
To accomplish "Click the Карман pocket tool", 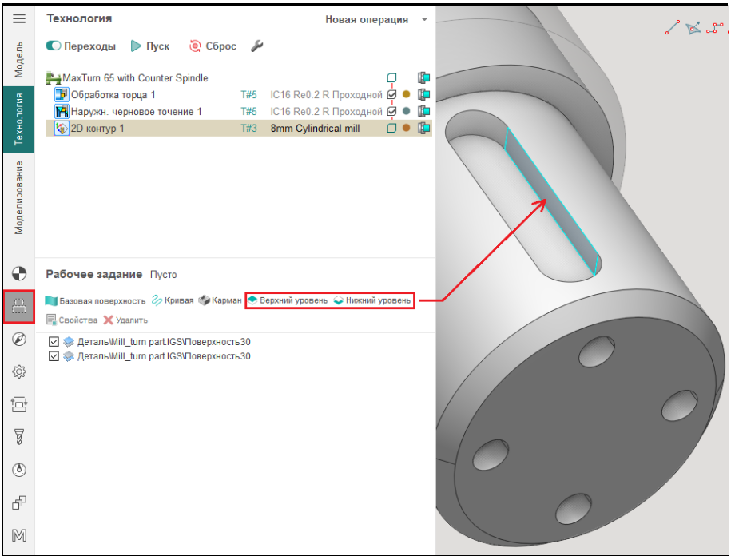I will (220, 301).
